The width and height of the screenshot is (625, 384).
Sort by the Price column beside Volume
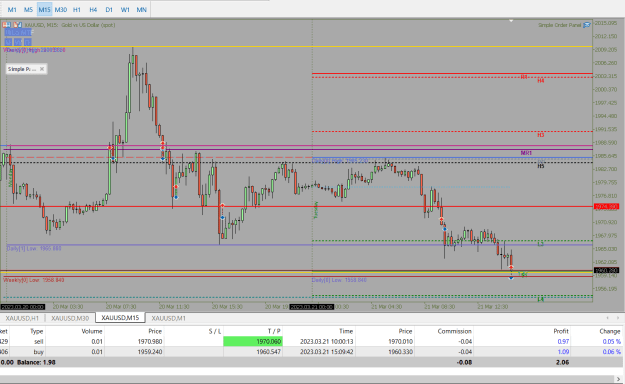(155, 331)
